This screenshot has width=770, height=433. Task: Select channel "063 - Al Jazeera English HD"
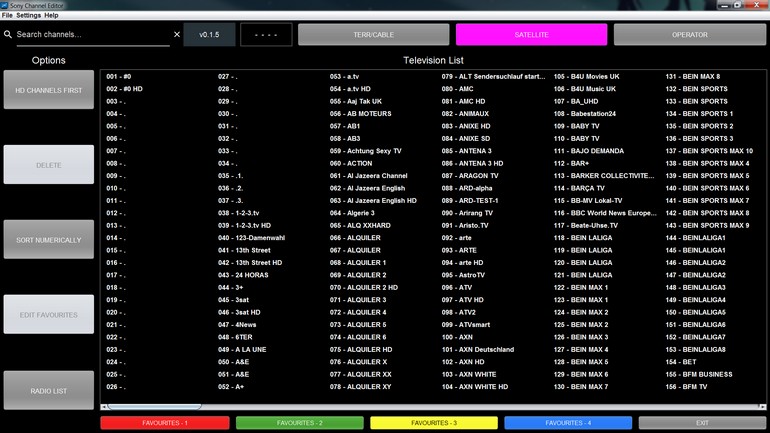point(373,200)
